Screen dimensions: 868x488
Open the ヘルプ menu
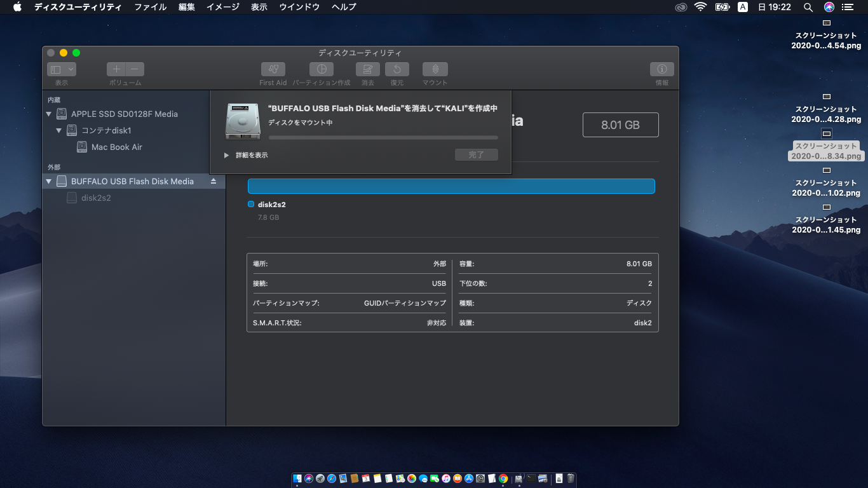pyautogui.click(x=344, y=7)
